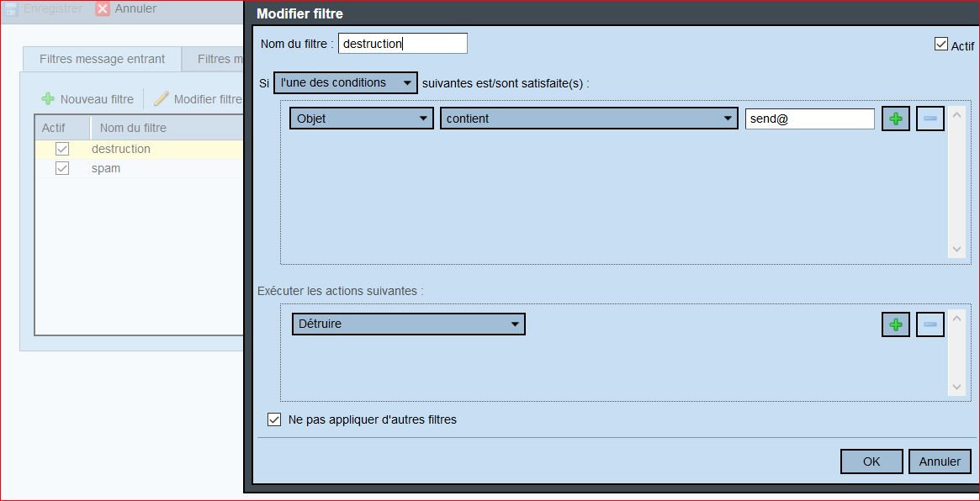Click the Nouveau filtre plus icon
This screenshot has width=980, height=501.
48,98
